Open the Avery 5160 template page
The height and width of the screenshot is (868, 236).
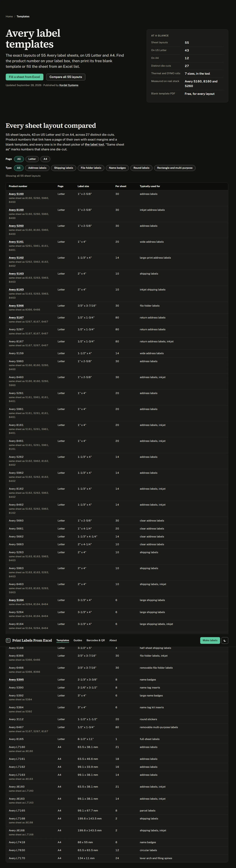[16, 194]
